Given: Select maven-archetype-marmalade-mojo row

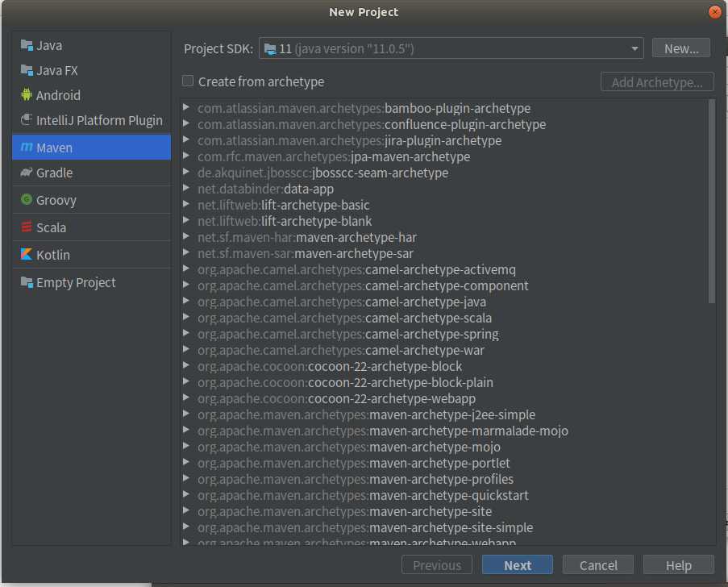Looking at the screenshot, I should click(x=445, y=431).
